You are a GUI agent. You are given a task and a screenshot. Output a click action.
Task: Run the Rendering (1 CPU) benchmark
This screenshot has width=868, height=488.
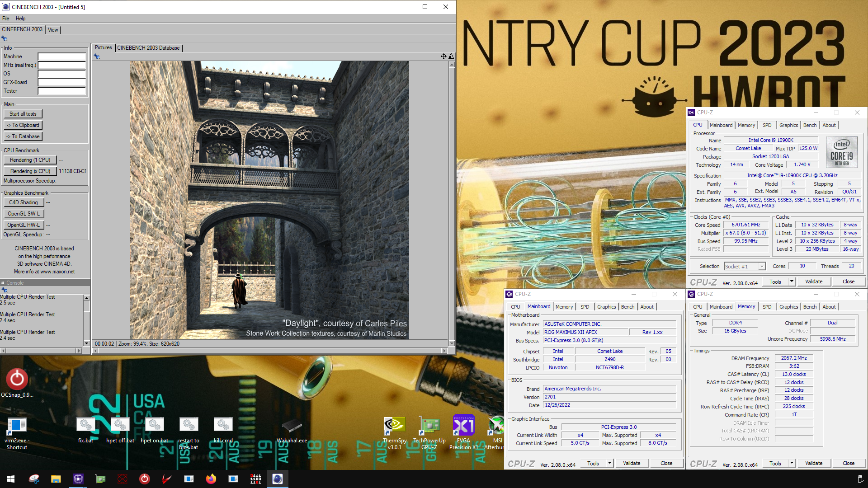30,160
